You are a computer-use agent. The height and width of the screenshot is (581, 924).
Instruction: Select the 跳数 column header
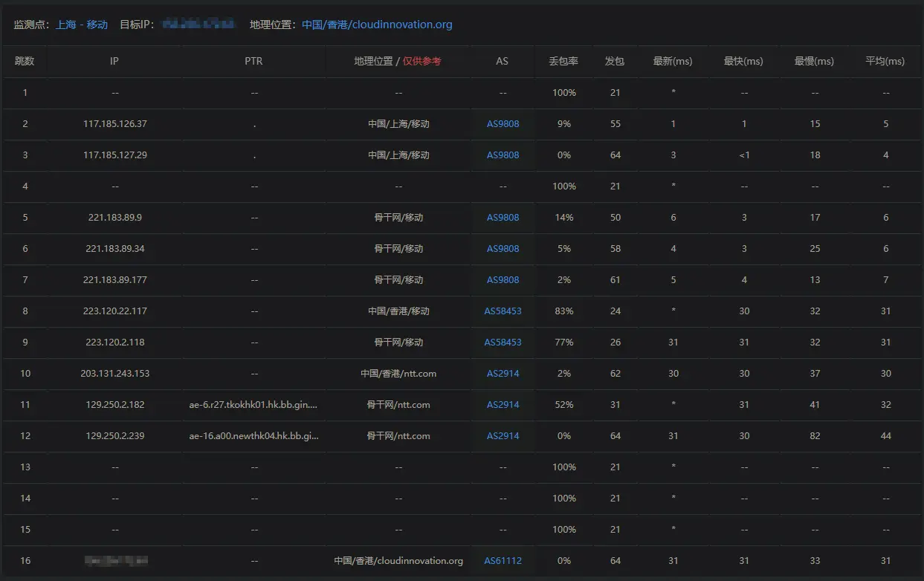point(25,61)
